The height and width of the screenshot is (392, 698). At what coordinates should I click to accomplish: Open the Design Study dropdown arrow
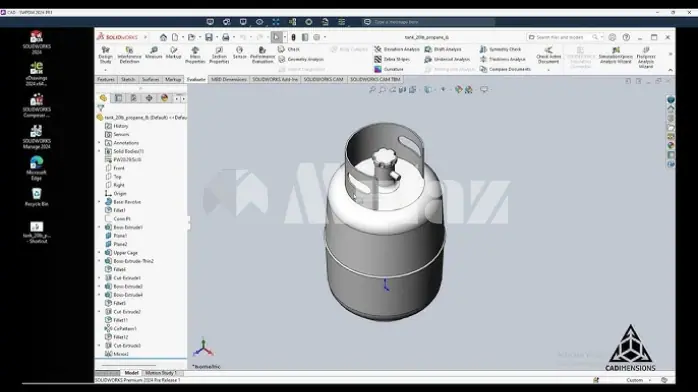pos(106,70)
